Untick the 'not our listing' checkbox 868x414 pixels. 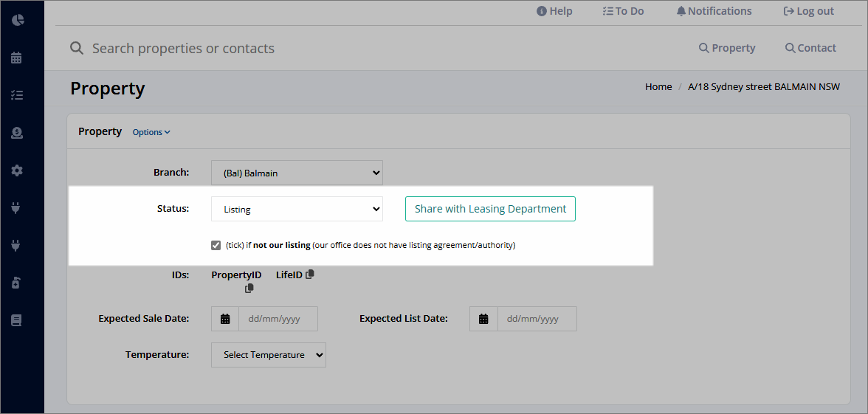point(216,245)
